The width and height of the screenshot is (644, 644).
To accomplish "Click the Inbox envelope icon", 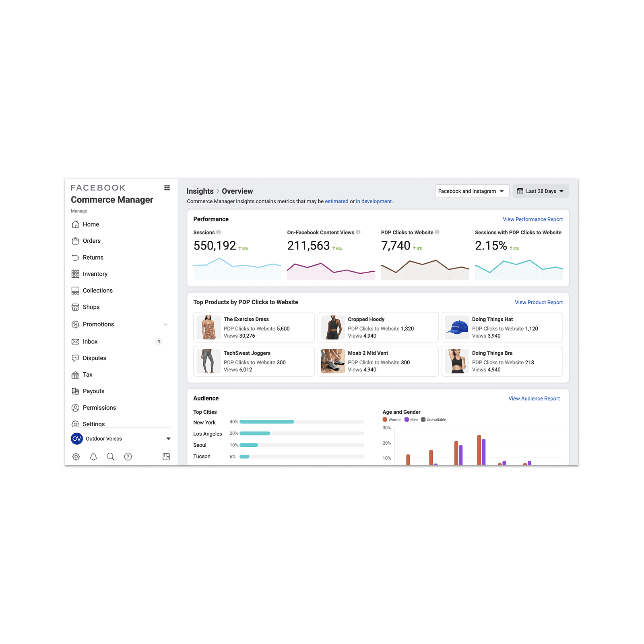I will 75,341.
